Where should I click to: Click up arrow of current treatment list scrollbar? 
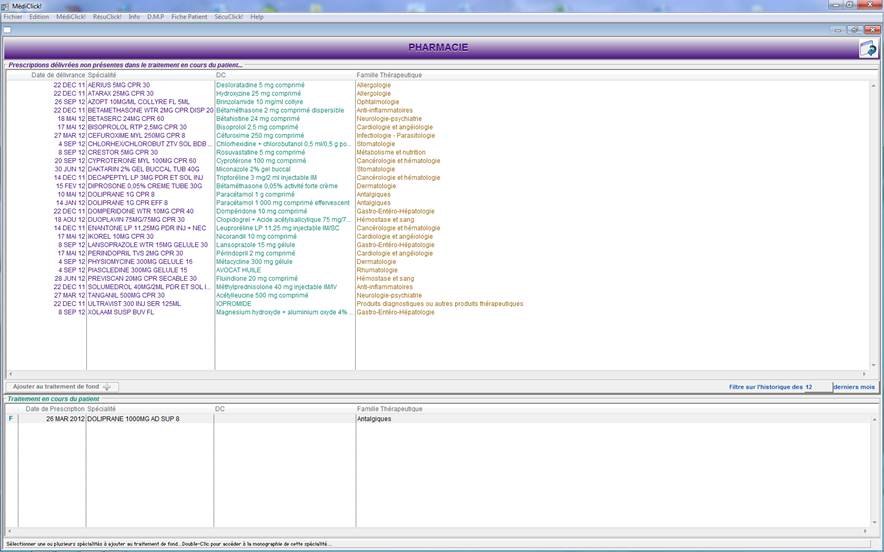[874, 419]
